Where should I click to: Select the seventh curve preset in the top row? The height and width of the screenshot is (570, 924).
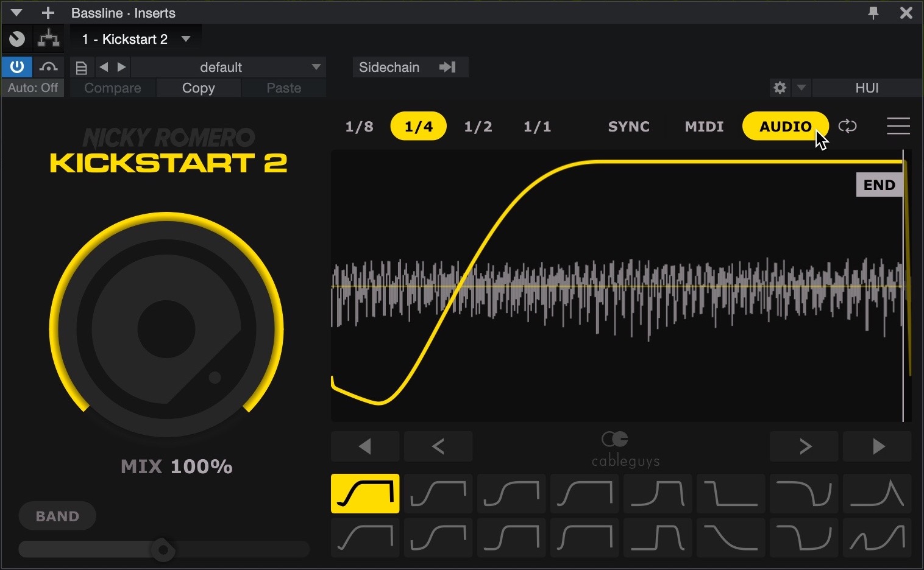(804, 493)
